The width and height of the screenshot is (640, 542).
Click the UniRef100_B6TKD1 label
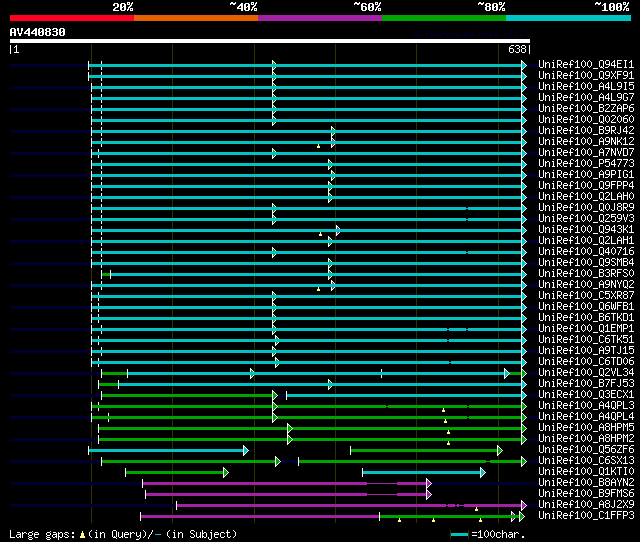point(586,318)
